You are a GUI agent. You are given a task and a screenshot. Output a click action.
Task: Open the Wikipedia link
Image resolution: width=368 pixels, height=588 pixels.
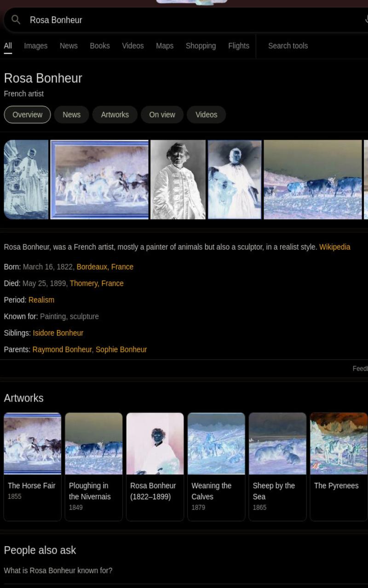pos(335,247)
